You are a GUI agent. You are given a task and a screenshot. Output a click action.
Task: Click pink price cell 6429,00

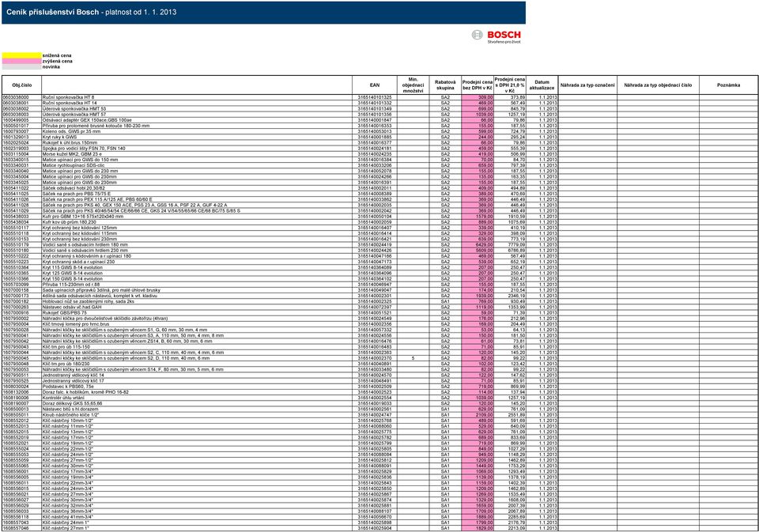click(x=478, y=245)
